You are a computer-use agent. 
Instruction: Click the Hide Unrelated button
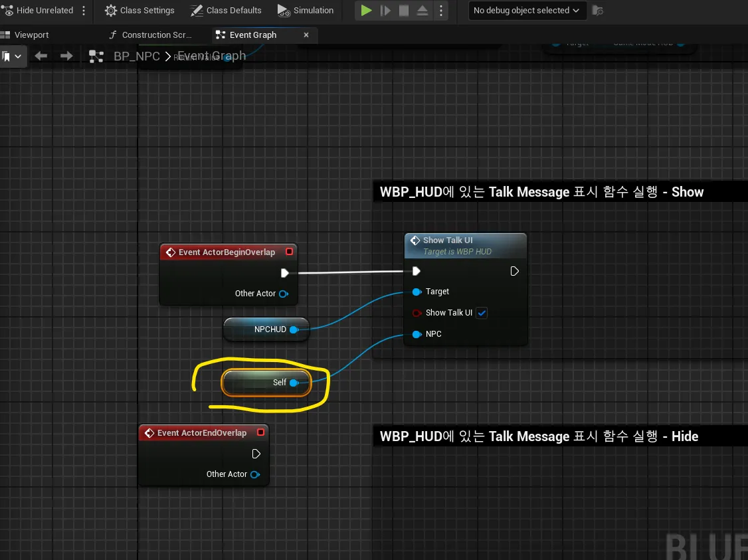[x=37, y=10]
